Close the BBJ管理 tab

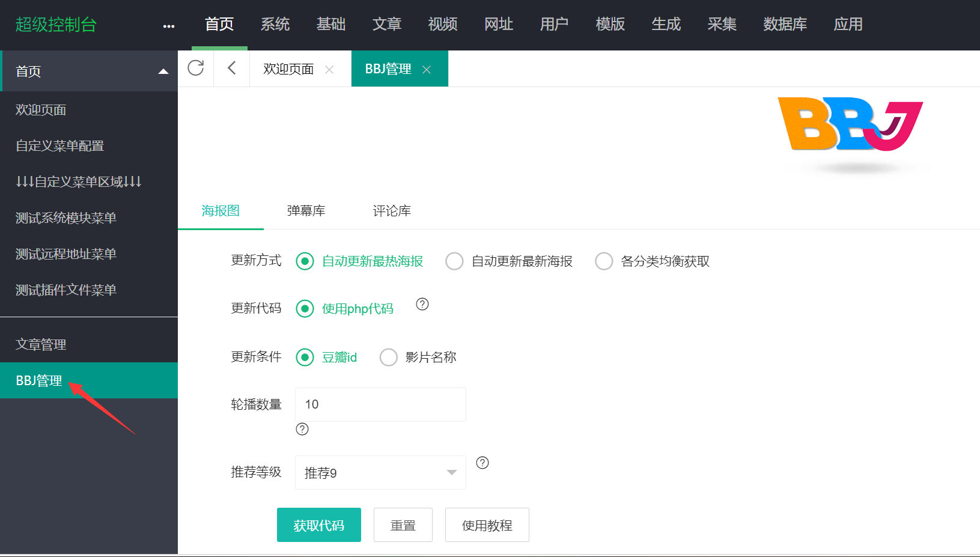click(427, 70)
